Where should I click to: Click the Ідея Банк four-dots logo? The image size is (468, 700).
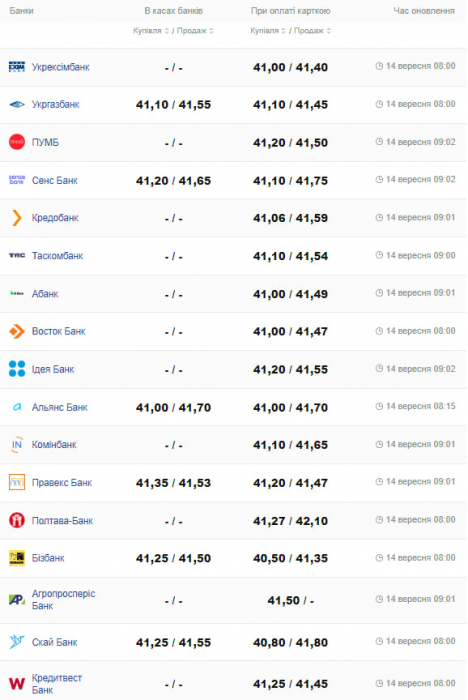(x=17, y=369)
